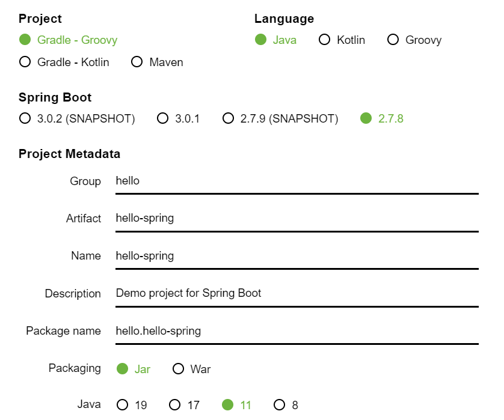This screenshot has height=420, width=504.
Task: Switch packaging to War
Action: click(x=178, y=369)
